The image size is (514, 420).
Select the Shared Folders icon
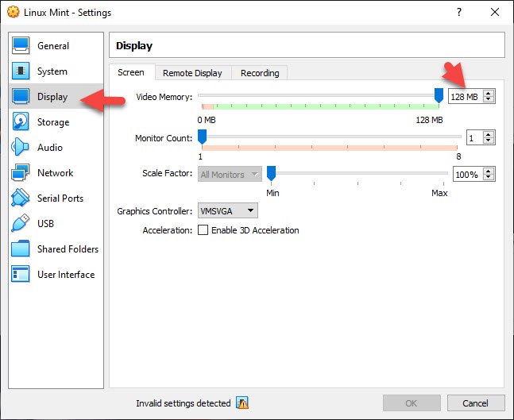(x=21, y=249)
